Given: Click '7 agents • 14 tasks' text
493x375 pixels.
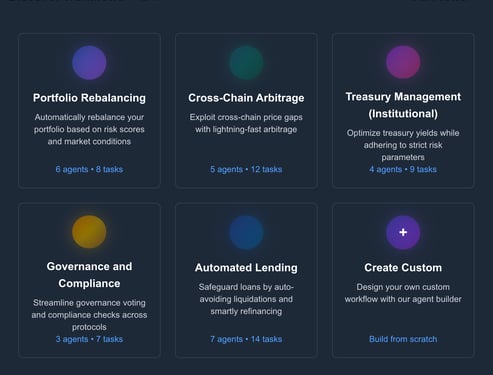Looking at the screenshot, I should pyautogui.click(x=246, y=339).
